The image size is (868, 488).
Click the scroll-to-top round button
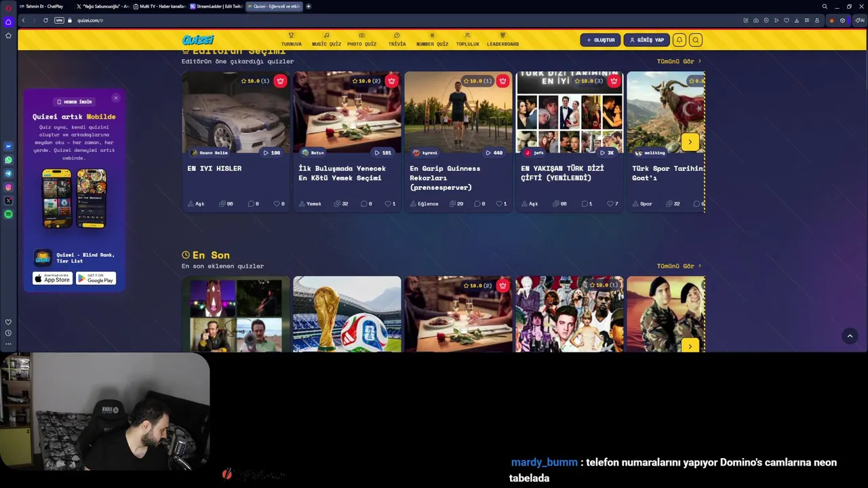pos(850,335)
